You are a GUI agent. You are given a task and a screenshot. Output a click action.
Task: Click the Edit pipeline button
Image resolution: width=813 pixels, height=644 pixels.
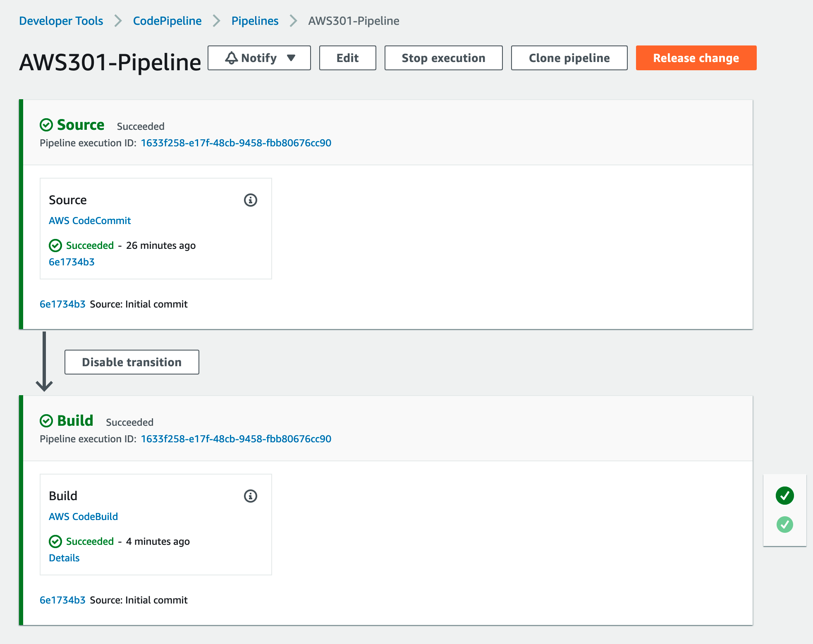click(347, 58)
